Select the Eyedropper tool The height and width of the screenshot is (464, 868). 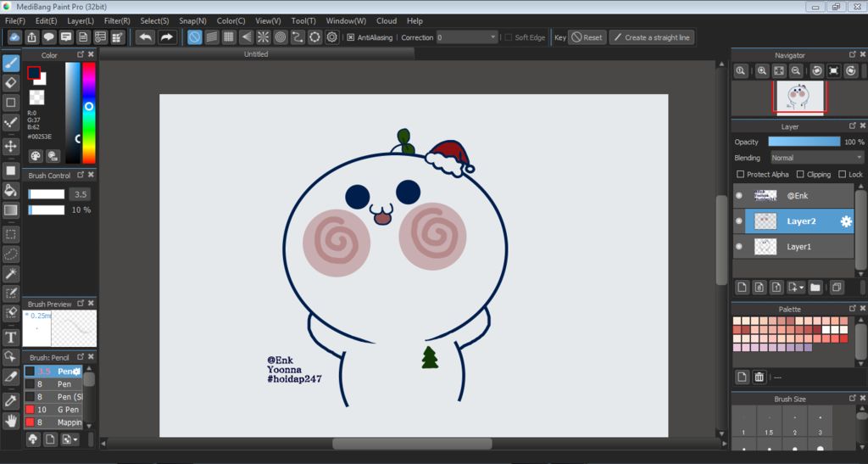(x=10, y=401)
